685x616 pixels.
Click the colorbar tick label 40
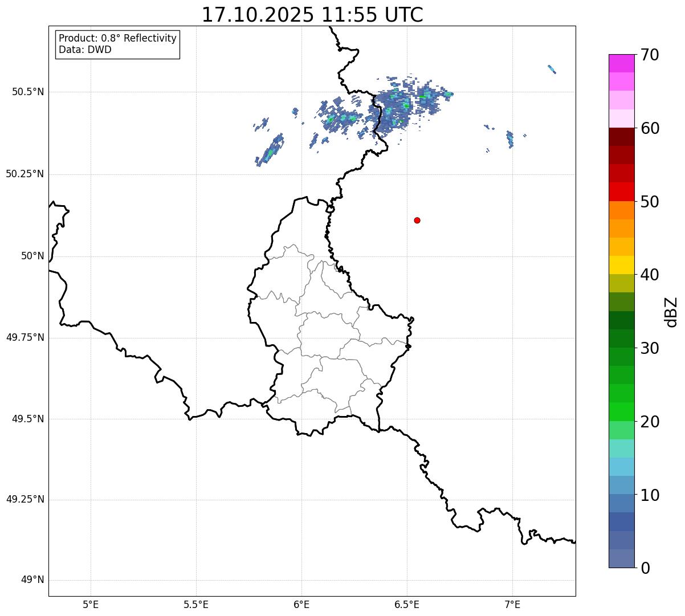coord(650,275)
